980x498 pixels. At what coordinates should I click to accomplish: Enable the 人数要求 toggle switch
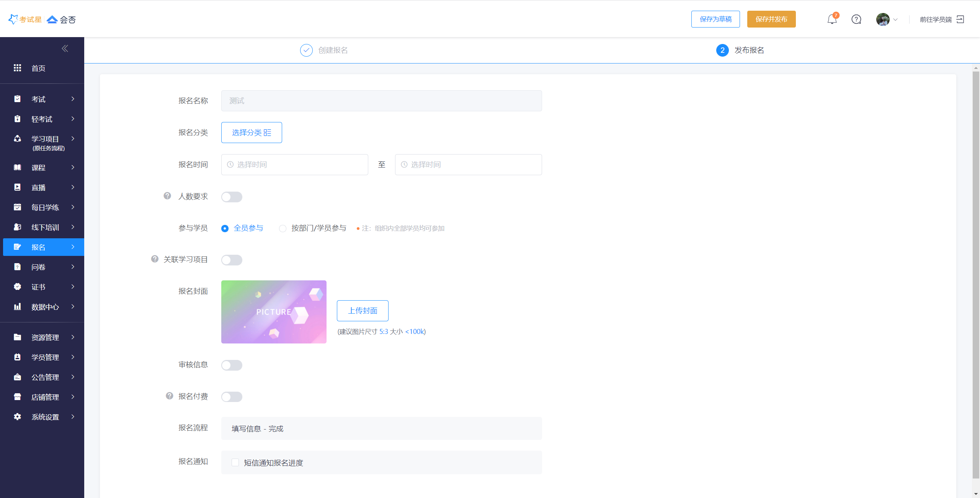coord(232,197)
